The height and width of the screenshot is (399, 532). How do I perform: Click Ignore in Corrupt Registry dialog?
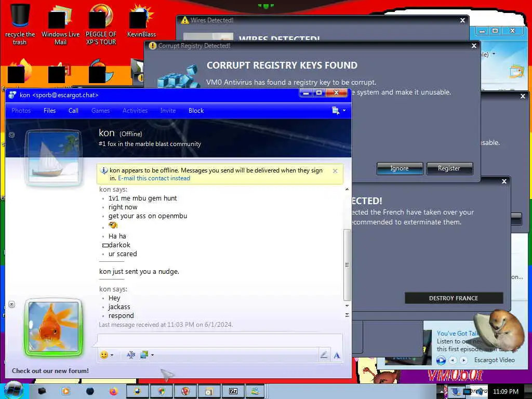pos(400,168)
